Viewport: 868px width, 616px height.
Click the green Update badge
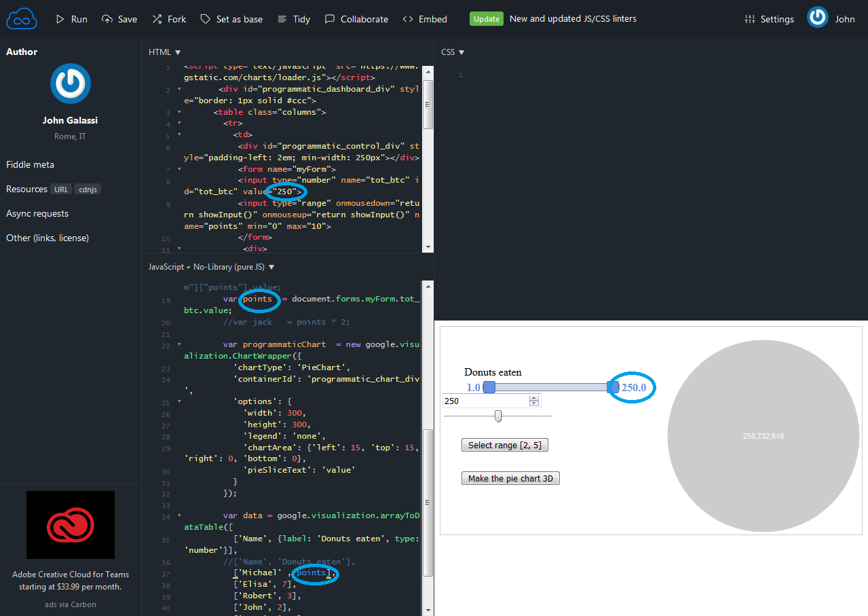click(x=487, y=19)
